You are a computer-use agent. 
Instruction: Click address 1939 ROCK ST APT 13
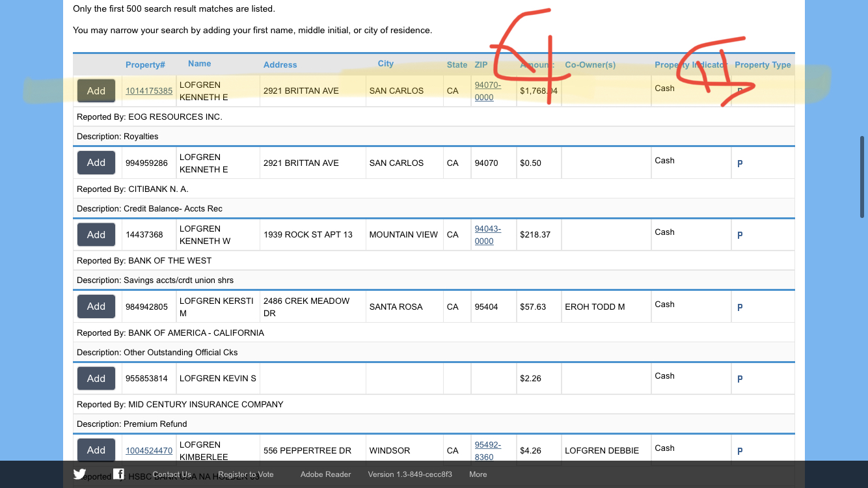click(308, 235)
